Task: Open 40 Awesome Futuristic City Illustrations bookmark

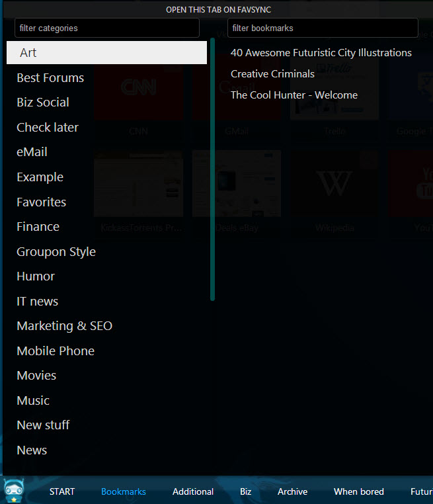Action: 321,53
